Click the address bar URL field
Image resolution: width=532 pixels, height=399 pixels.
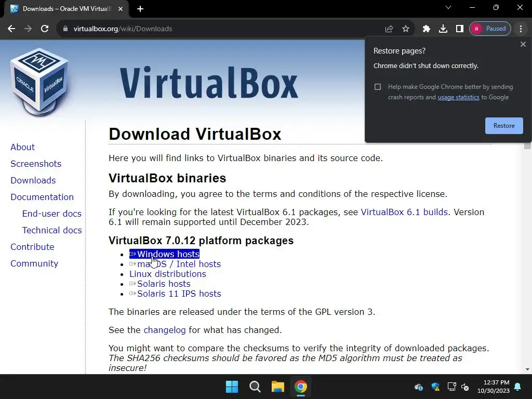(x=217, y=29)
